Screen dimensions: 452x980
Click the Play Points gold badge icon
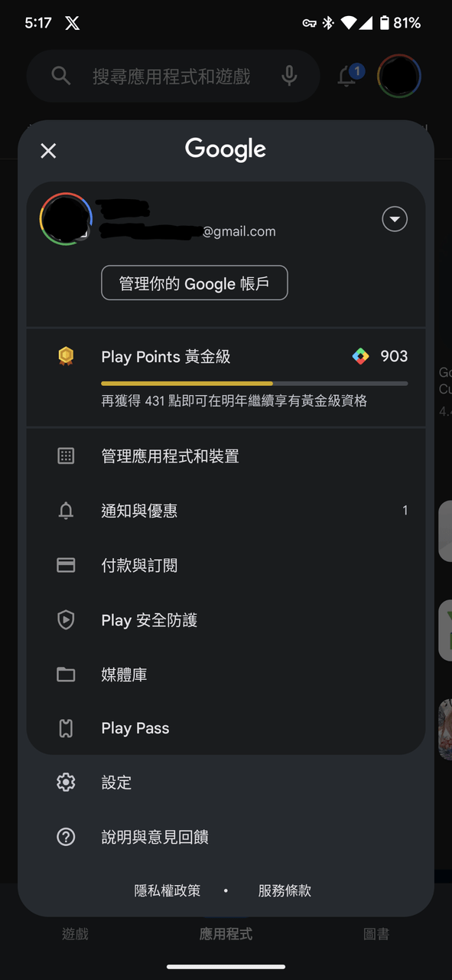point(66,356)
